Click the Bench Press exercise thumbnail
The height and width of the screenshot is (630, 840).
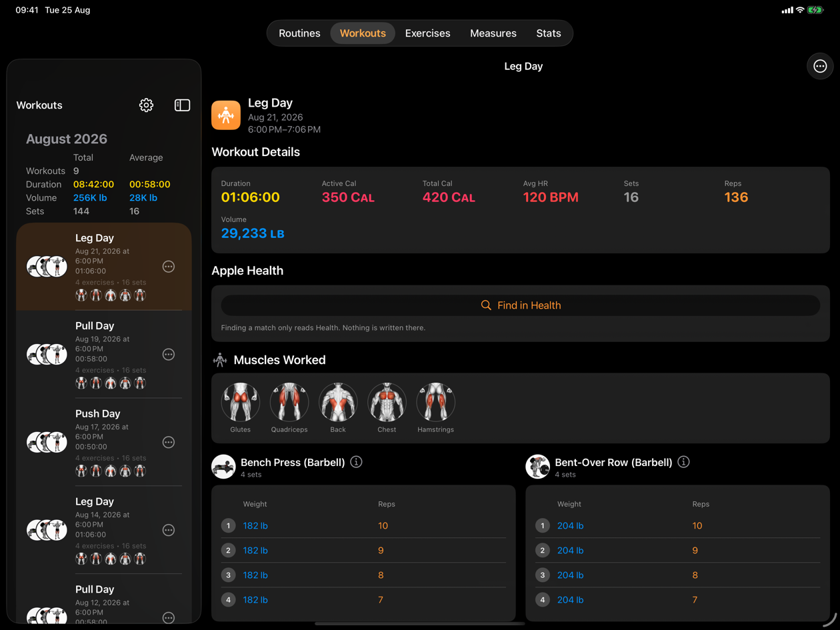[223, 467]
